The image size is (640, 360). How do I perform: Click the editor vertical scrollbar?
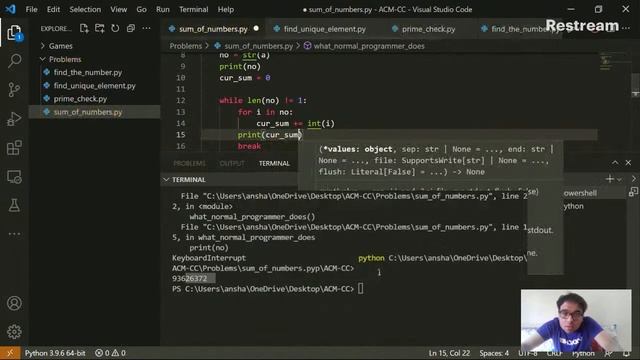[635, 85]
